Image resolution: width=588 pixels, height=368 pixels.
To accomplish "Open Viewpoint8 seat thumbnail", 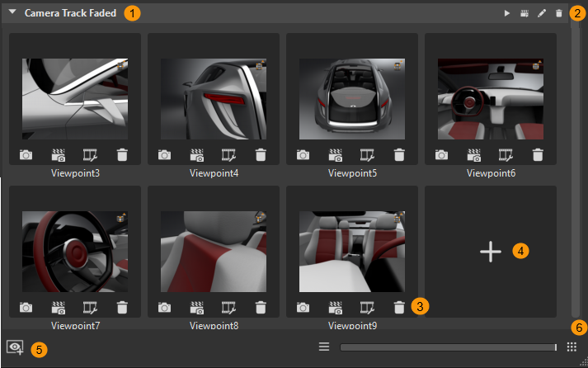I will (214, 252).
